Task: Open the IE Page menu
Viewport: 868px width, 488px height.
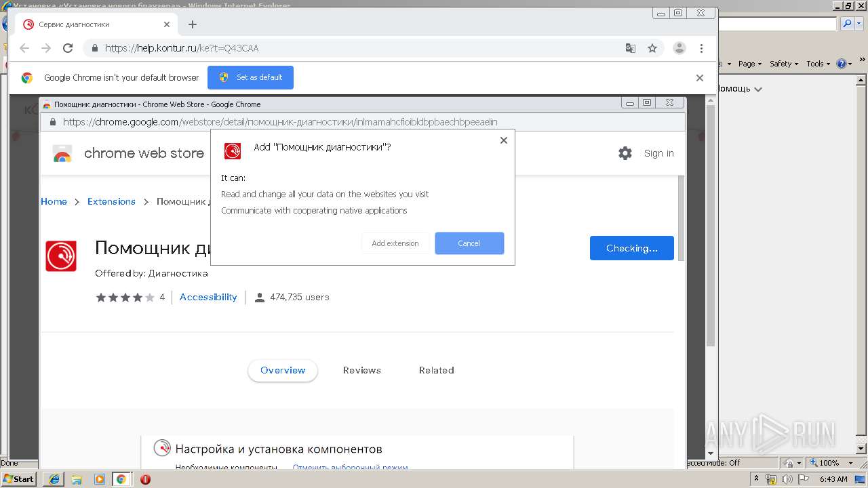Action: coord(750,64)
